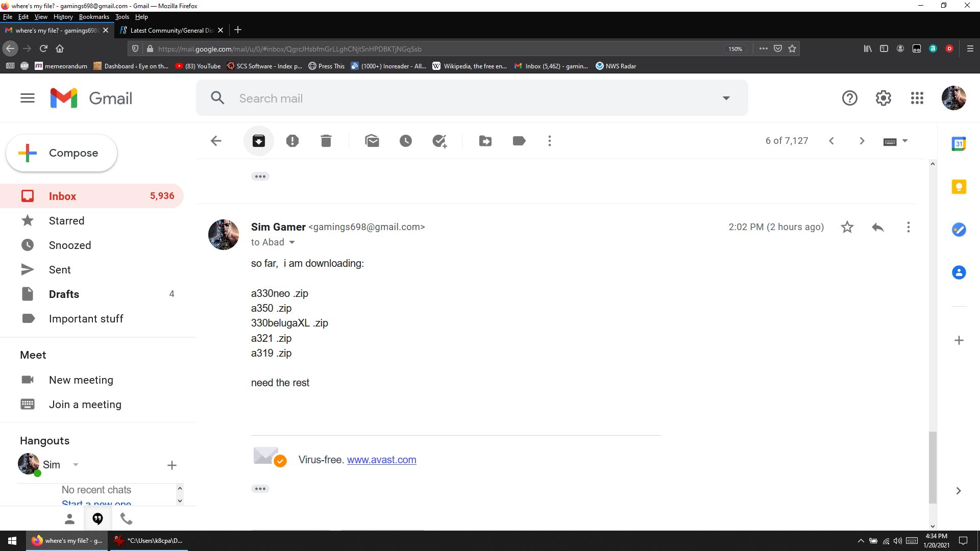
Task: Show trimmed content below Avast signature
Action: click(x=260, y=489)
